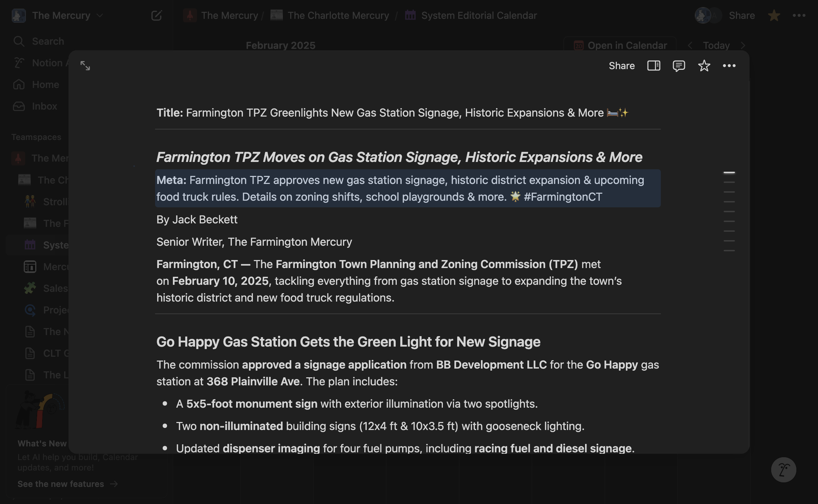Open The Mercury breadcrumb link
The image size is (818, 504).
pyautogui.click(x=220, y=15)
